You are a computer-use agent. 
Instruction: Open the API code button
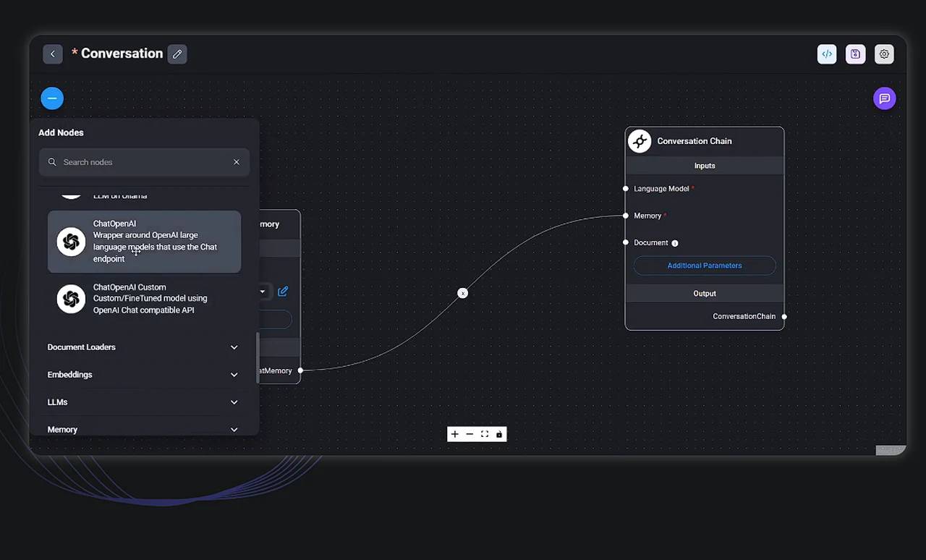pyautogui.click(x=827, y=54)
